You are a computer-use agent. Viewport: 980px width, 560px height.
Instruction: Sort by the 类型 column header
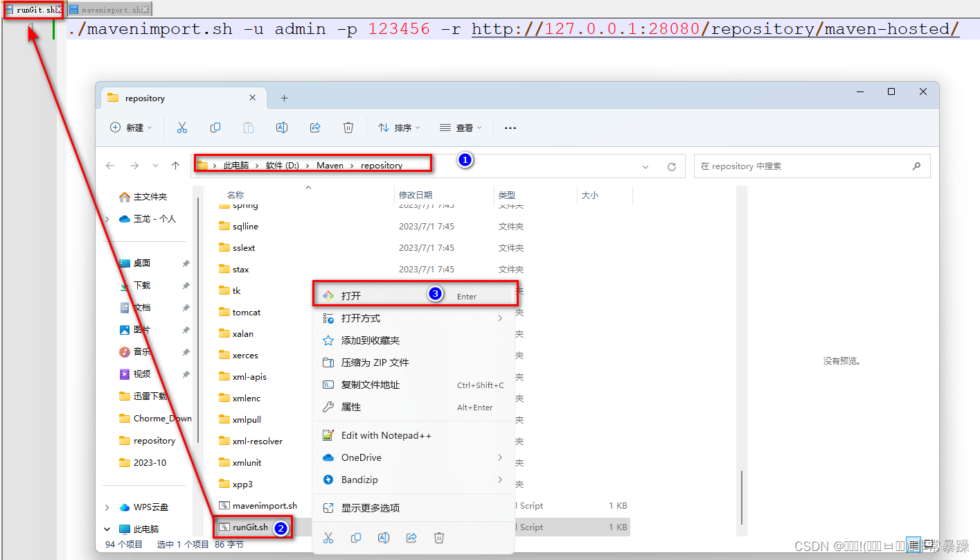(x=507, y=195)
